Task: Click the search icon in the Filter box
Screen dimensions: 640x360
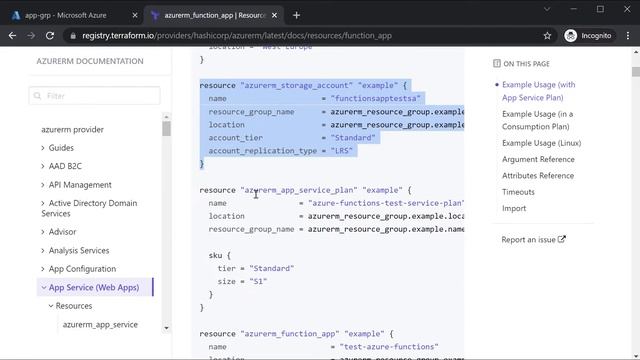Action: click(38, 96)
